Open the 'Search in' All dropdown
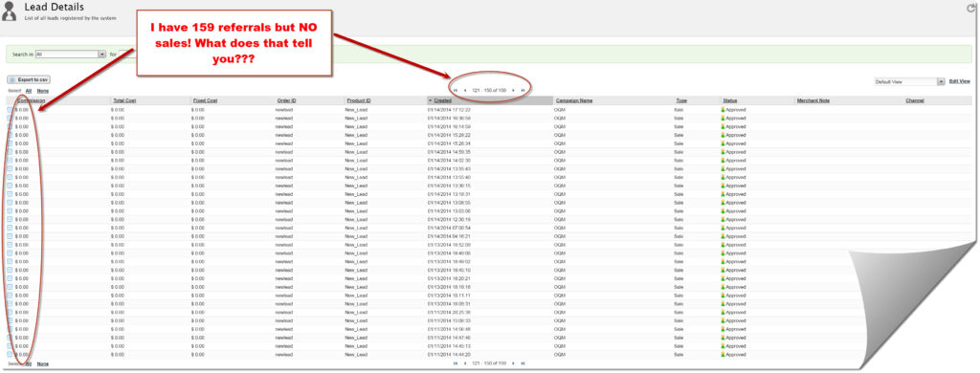980x373 pixels. (71, 55)
